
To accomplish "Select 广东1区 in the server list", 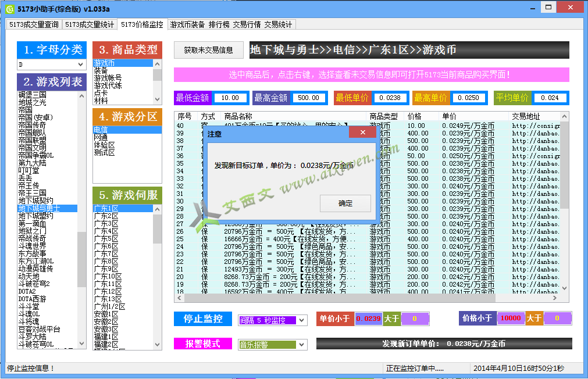I will click(x=123, y=209).
